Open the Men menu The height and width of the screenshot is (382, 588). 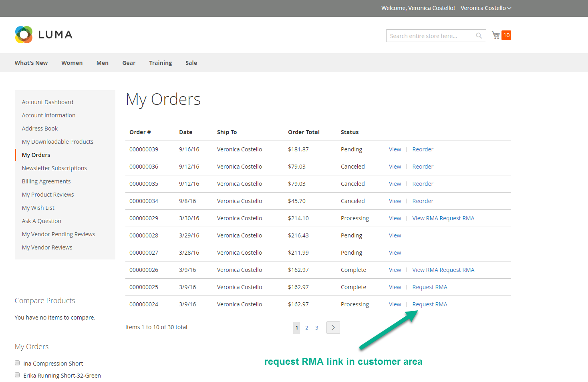click(103, 63)
